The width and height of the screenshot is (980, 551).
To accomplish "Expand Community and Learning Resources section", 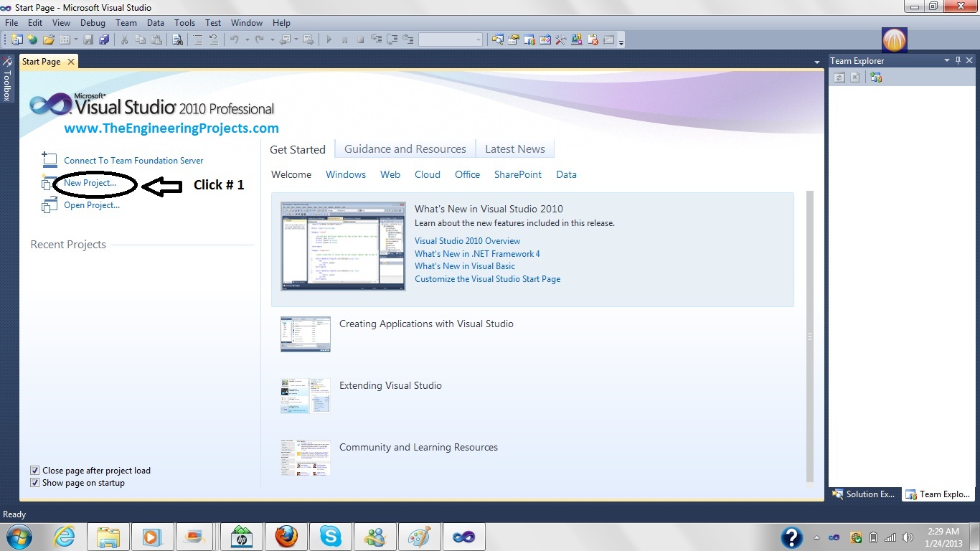I will 418,448.
